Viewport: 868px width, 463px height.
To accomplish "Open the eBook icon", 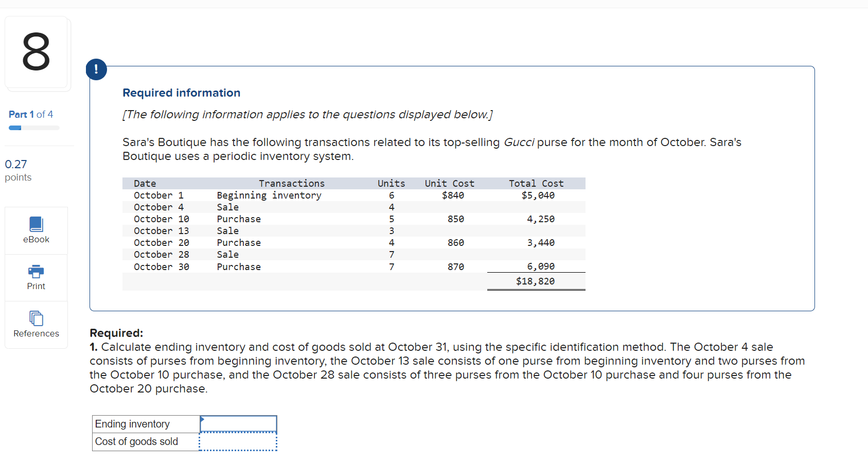I will tap(36, 224).
